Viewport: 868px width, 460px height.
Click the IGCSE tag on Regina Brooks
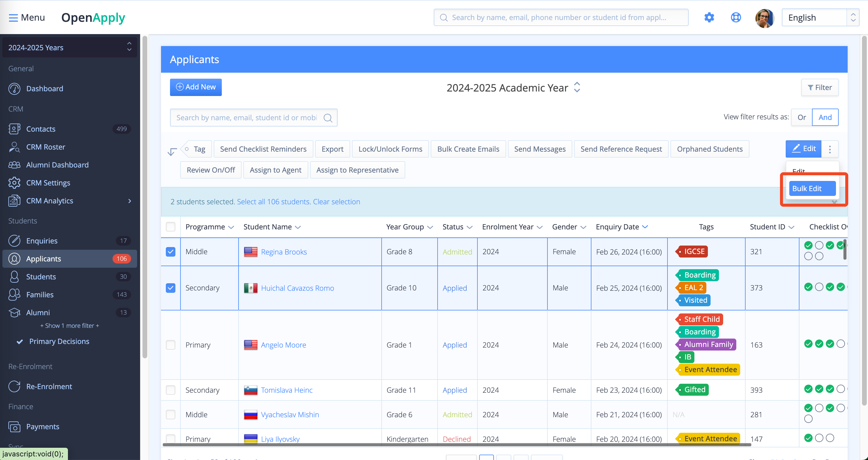(x=691, y=252)
